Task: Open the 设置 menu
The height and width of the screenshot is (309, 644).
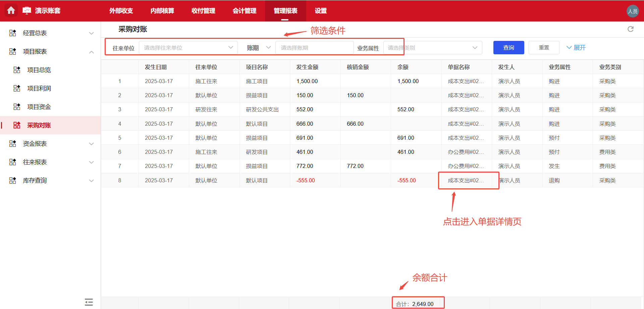Action: (320, 11)
